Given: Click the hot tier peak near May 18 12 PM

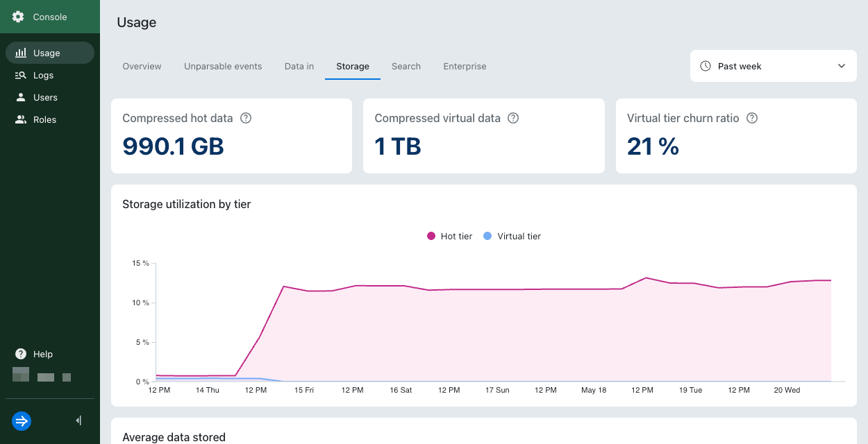Looking at the screenshot, I should pyautogui.click(x=646, y=277).
